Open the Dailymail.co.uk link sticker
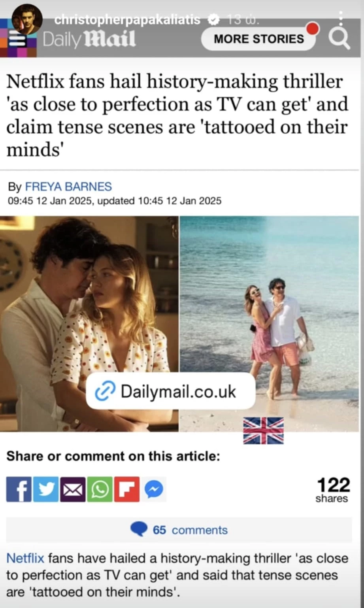 point(171,391)
